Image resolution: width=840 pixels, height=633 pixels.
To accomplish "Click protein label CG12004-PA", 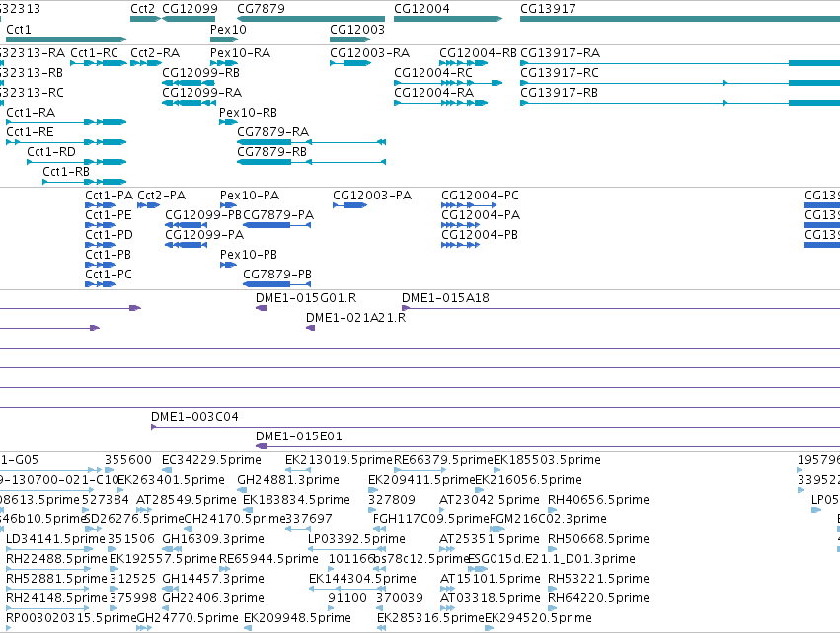I will [481, 215].
